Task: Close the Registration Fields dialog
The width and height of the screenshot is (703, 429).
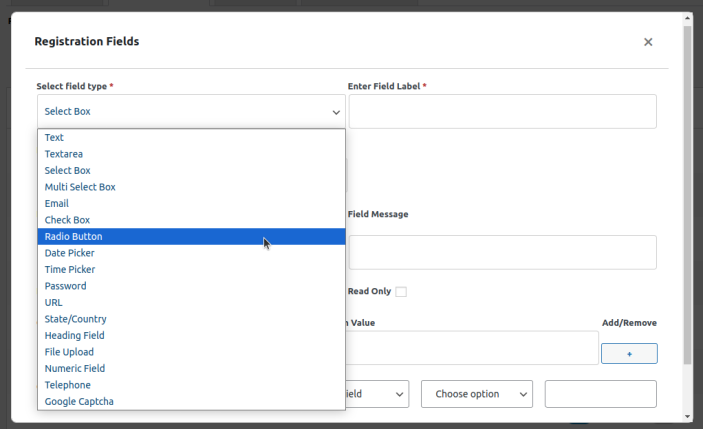Action: click(x=648, y=42)
